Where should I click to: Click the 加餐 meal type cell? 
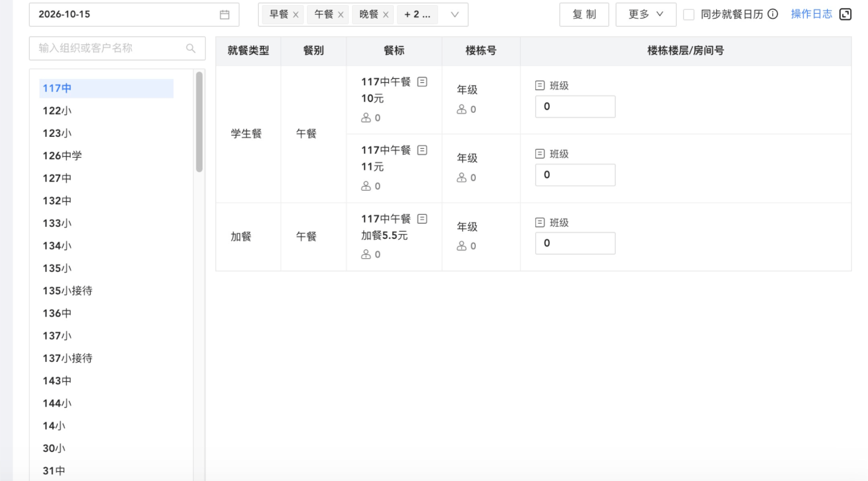pyautogui.click(x=248, y=236)
